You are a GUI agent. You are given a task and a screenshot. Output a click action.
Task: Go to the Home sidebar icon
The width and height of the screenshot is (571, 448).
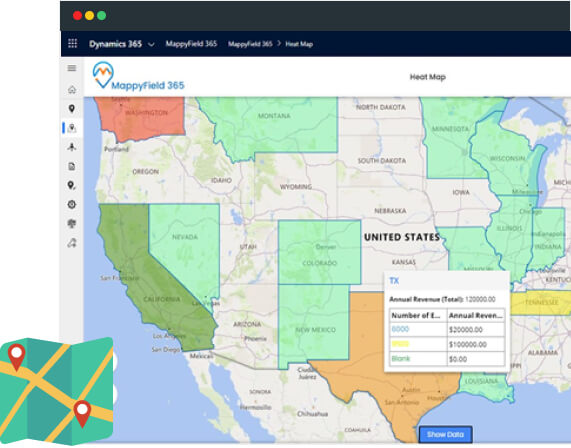tap(72, 90)
